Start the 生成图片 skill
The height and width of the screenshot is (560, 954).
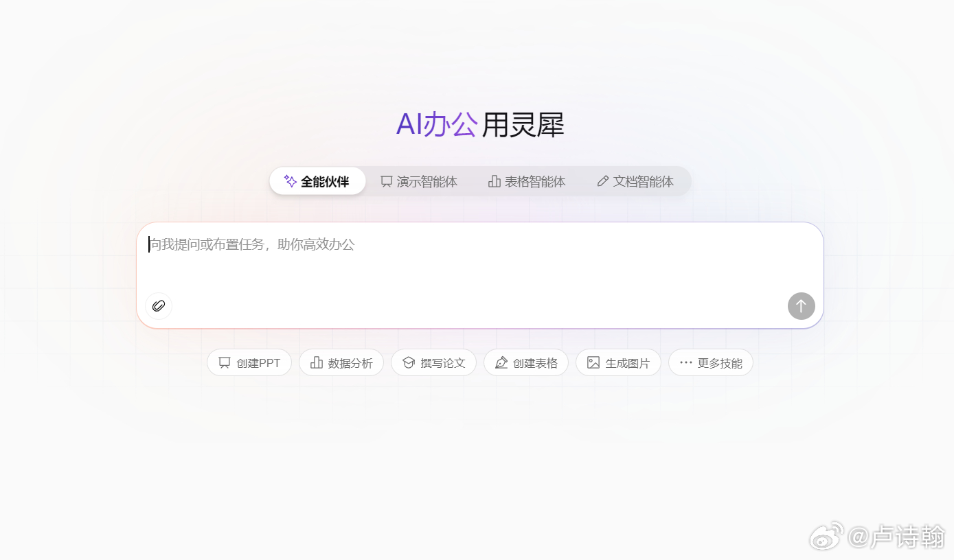tap(618, 363)
